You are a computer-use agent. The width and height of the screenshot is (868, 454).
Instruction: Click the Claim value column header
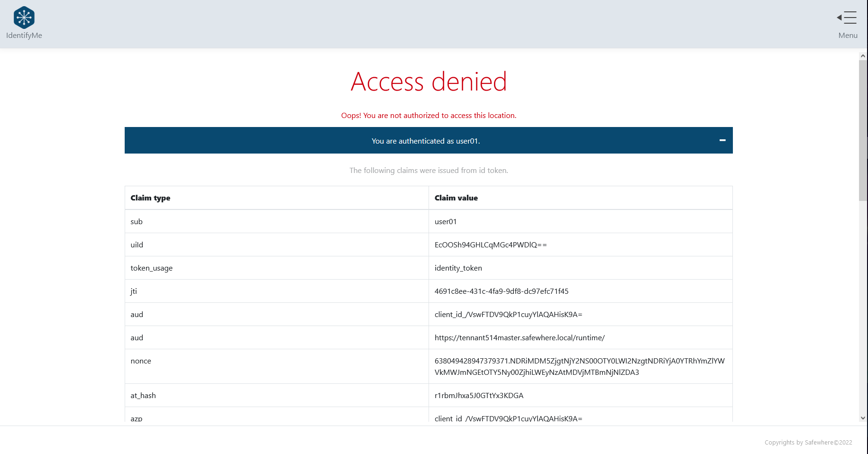coord(456,198)
